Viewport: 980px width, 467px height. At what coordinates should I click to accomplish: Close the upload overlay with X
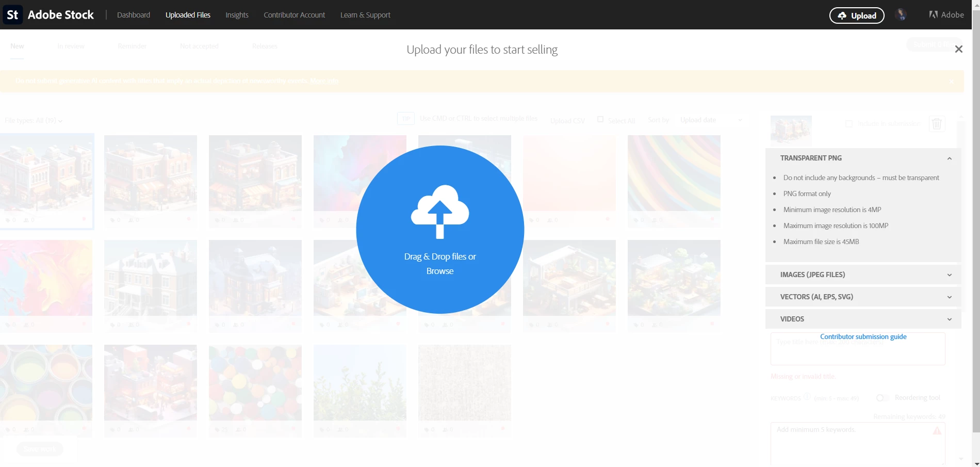(x=958, y=49)
